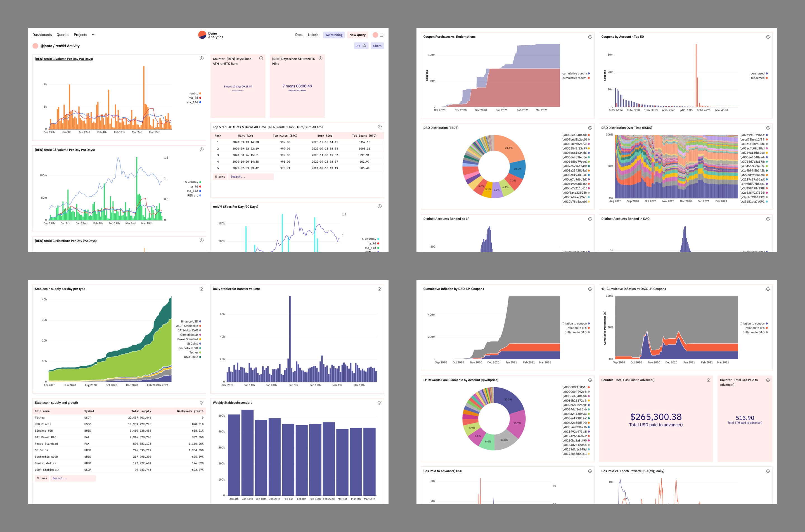The width and height of the screenshot is (805, 532).
Task: Click check icon on Coupon Purchases vs. Redemptions
Action: point(590,37)
